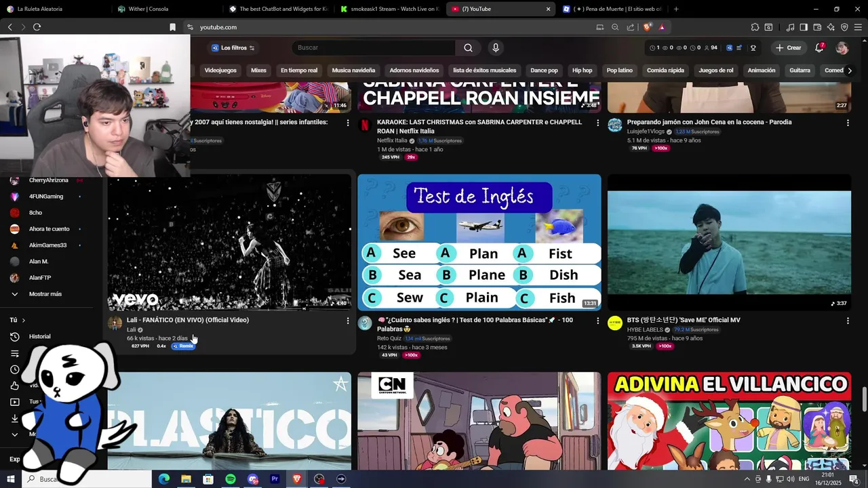
Task: Open the Netflix Italia channel link
Action: (x=392, y=141)
